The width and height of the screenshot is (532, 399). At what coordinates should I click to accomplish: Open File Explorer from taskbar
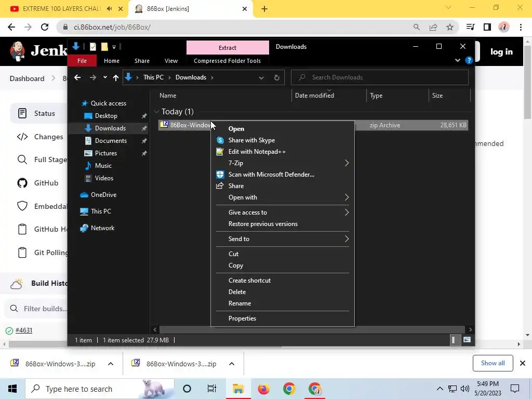click(238, 389)
